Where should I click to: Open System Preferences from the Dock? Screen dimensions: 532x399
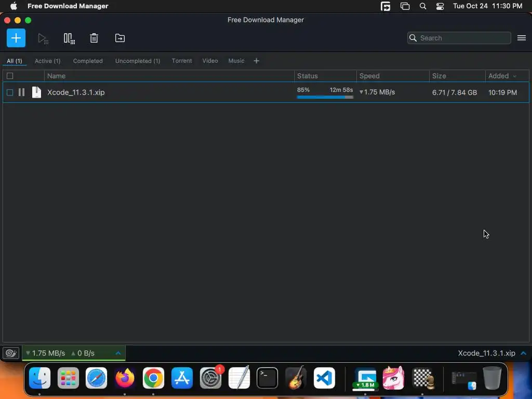point(210,378)
